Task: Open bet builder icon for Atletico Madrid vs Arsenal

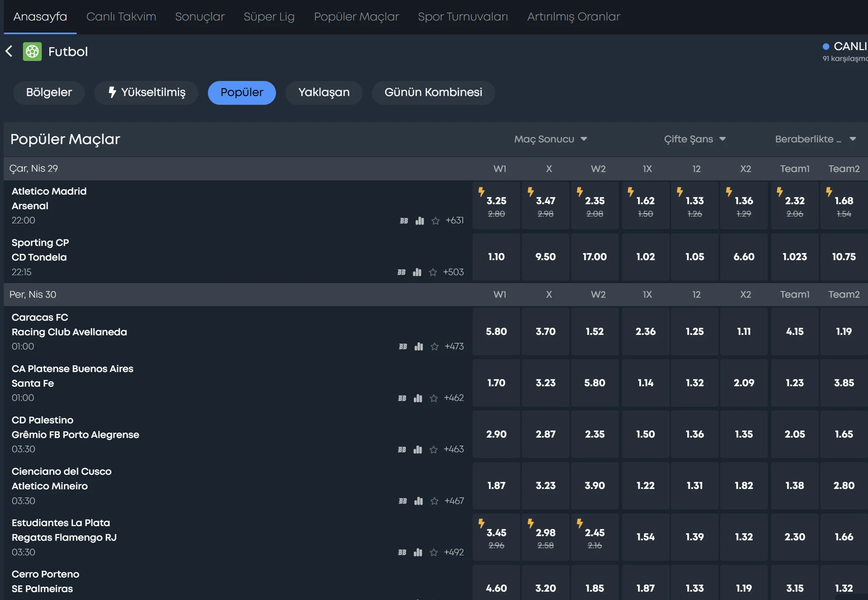Action: tap(404, 220)
